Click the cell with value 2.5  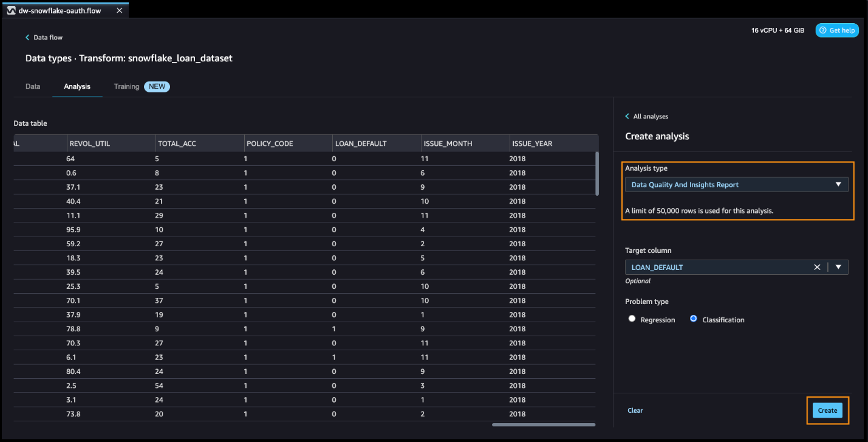[x=71, y=385]
